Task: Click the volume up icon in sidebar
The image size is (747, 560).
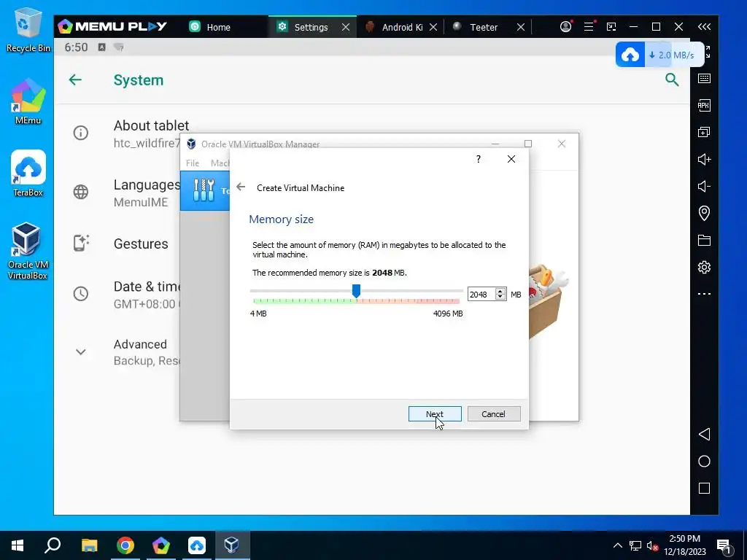Action: tap(704, 159)
